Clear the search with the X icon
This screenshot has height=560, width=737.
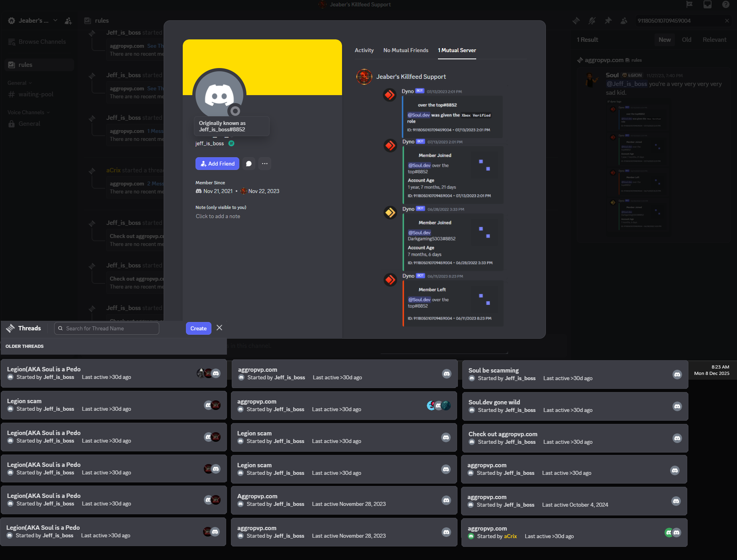727,21
